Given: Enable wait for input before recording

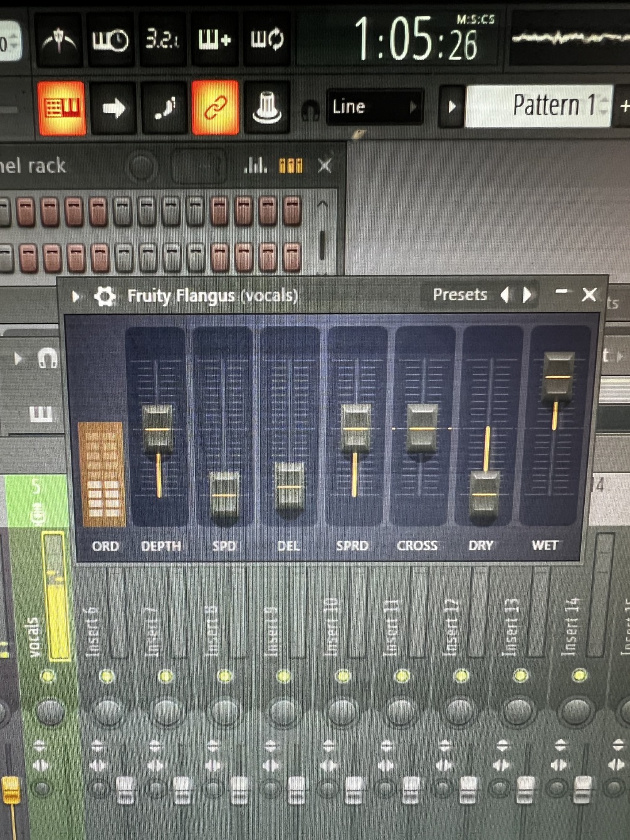Looking at the screenshot, I should tap(110, 41).
